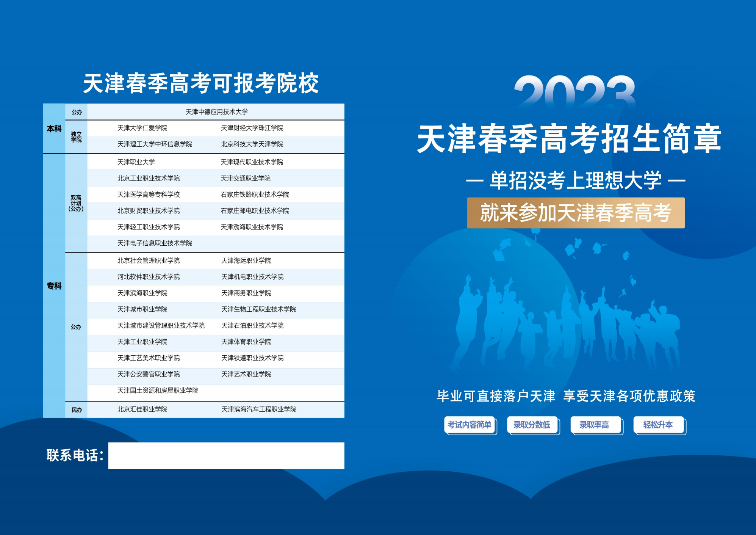Click the blank 联系电话 field
756x535 pixels.
(x=226, y=455)
